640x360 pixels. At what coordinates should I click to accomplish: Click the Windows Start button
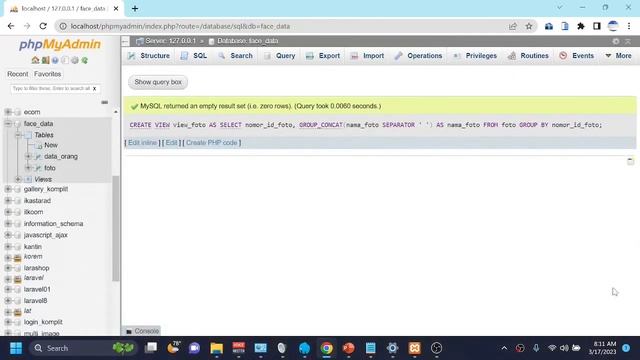point(16,348)
